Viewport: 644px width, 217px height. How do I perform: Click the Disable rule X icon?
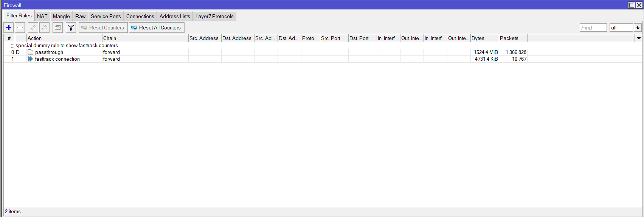[x=44, y=28]
